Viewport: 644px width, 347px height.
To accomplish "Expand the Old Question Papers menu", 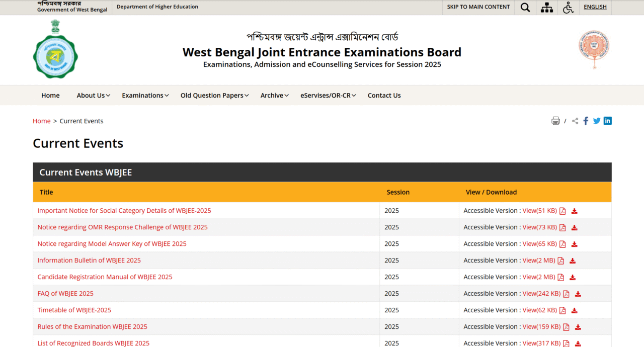I will (x=214, y=96).
